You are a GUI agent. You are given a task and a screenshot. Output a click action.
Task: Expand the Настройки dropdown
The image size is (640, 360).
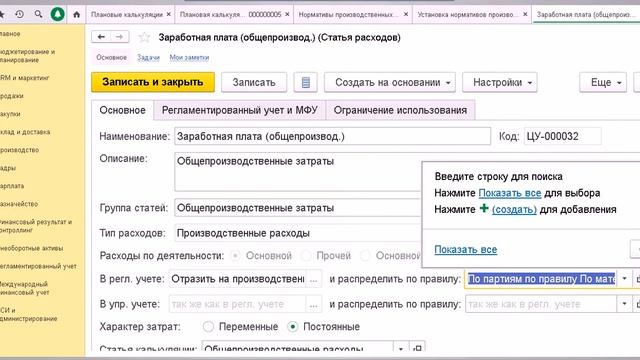coord(500,82)
